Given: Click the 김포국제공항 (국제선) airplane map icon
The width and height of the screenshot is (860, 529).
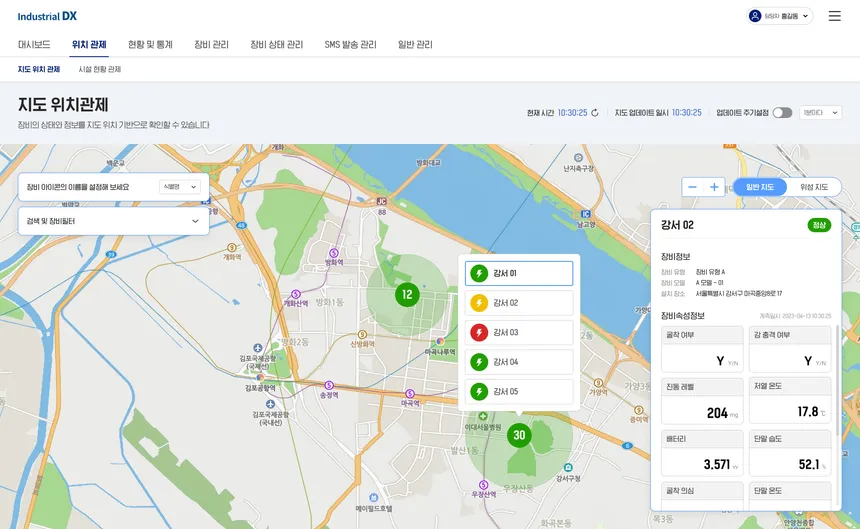Looking at the screenshot, I should click(x=258, y=348).
